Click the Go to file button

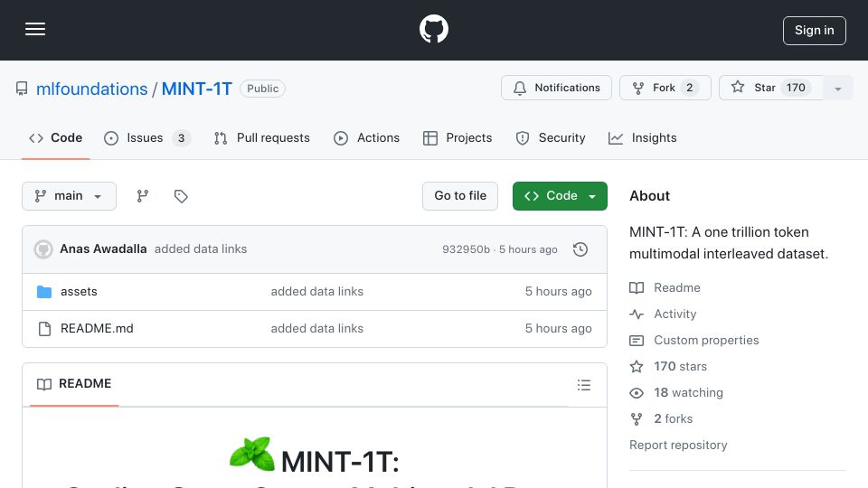pos(460,196)
